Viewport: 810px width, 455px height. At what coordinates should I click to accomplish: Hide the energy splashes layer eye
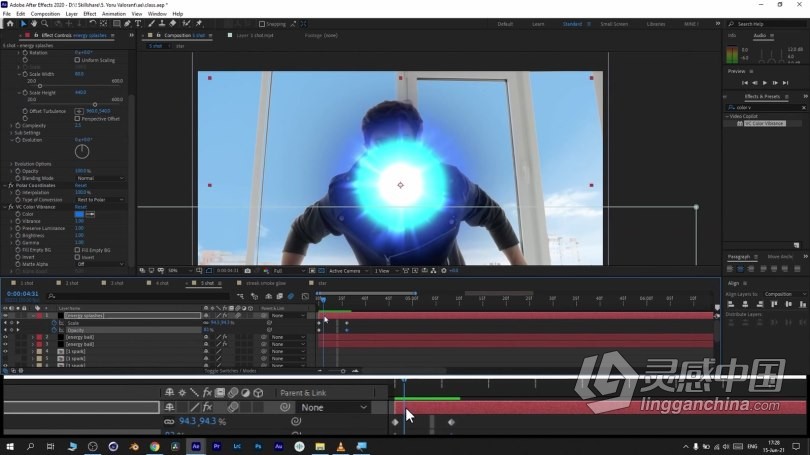(5, 316)
